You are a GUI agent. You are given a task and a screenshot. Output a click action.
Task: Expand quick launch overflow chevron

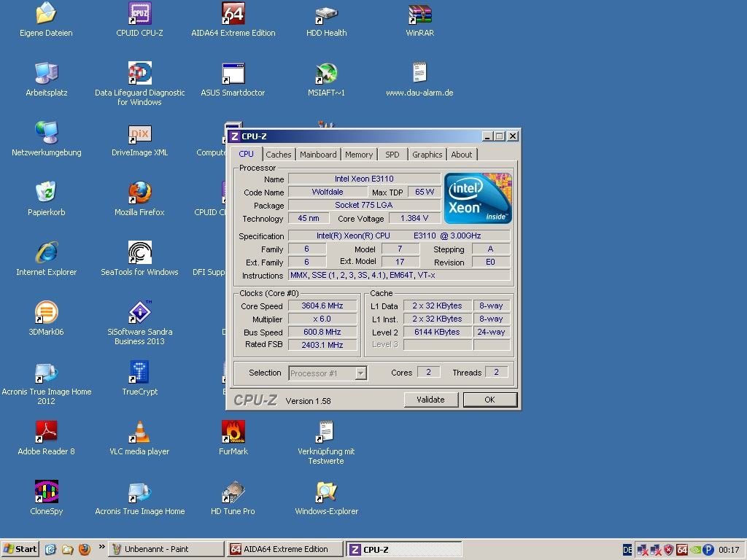click(x=101, y=547)
